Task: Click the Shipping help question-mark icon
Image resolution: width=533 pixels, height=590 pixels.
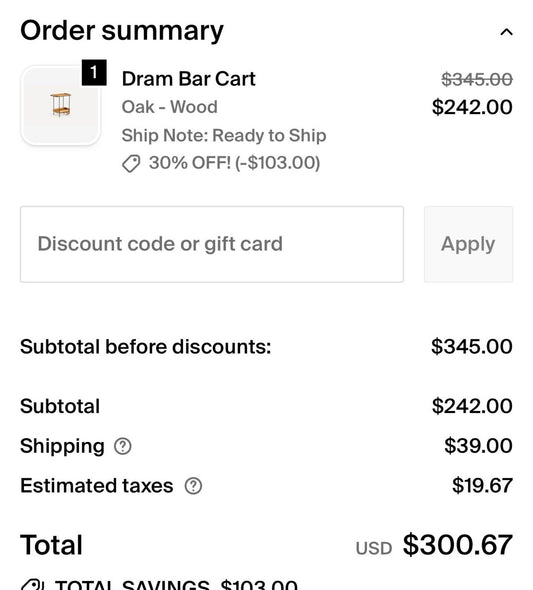Action: point(123,446)
